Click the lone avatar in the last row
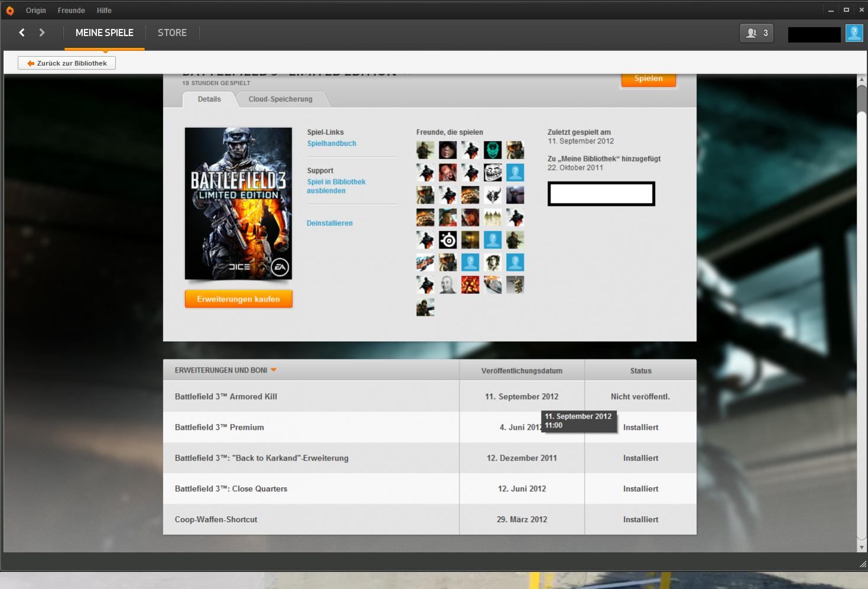868x589 pixels. point(425,308)
